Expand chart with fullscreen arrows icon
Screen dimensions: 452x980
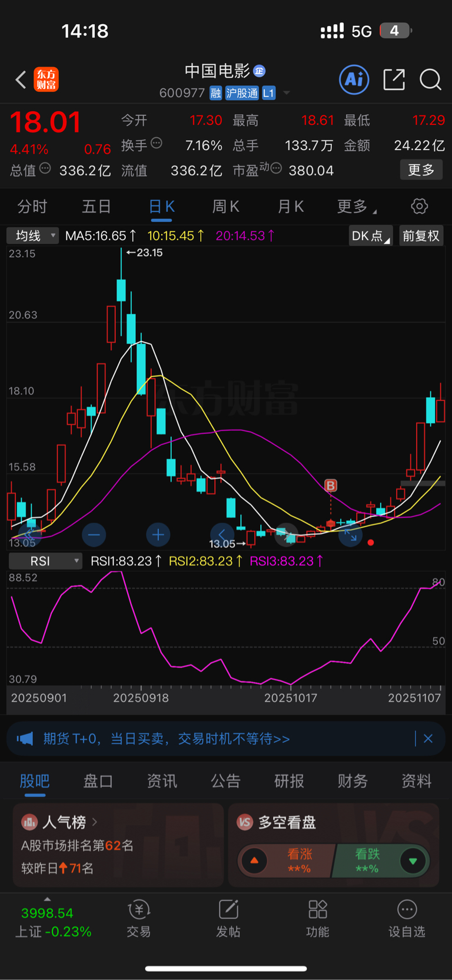pos(350,535)
